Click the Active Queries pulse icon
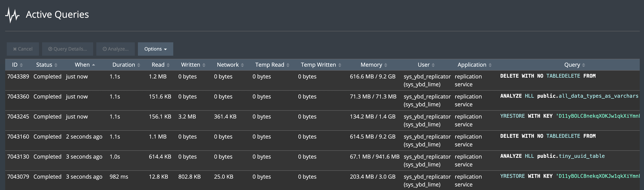 [x=12, y=15]
